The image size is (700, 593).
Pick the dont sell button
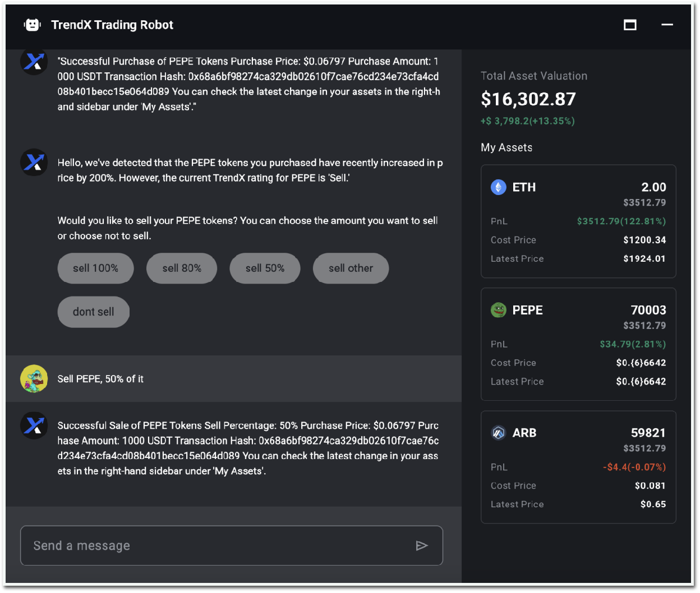point(94,312)
